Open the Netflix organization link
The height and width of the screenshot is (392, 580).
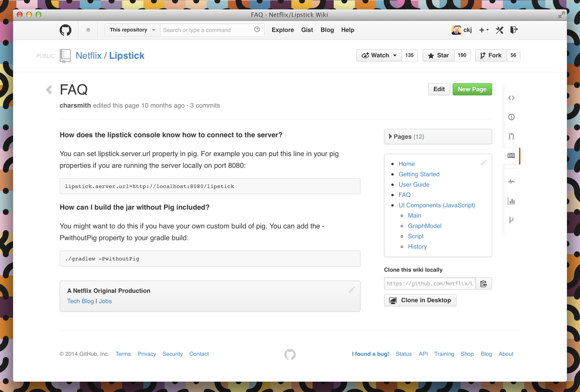point(89,56)
